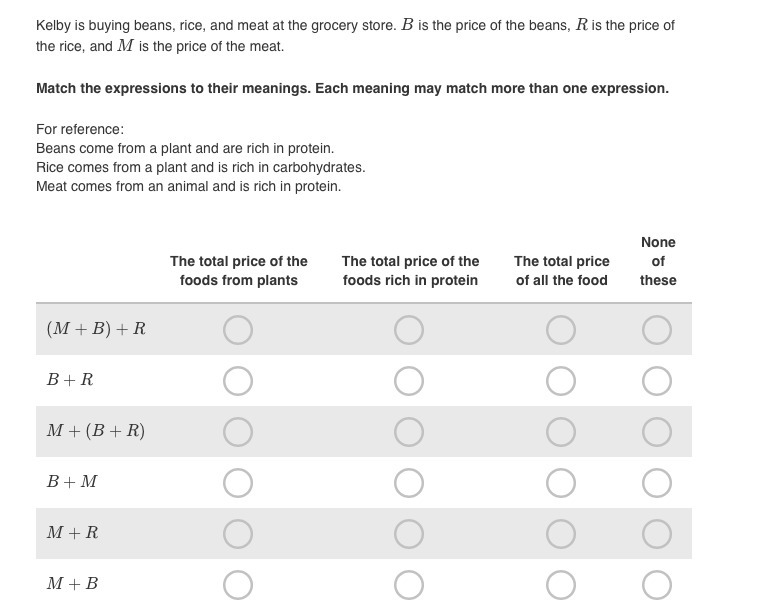The image size is (759, 612).
Task: Select 'None of these' for (M + B) + R
Action: [656, 330]
